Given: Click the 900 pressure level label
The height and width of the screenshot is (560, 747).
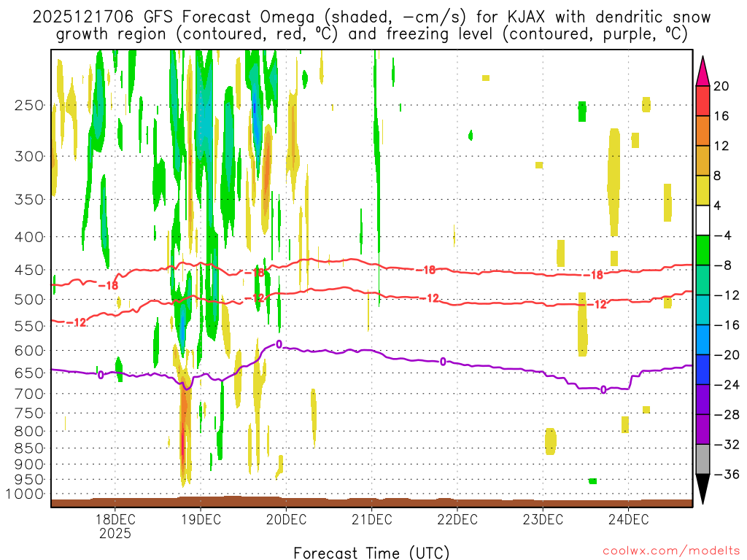Looking at the screenshot, I should pyautogui.click(x=29, y=464).
